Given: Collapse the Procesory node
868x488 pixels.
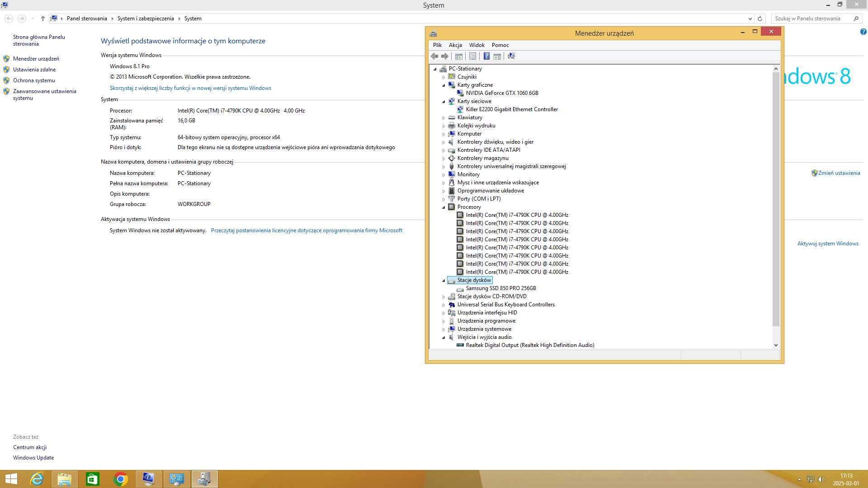Looking at the screenshot, I should pos(443,207).
